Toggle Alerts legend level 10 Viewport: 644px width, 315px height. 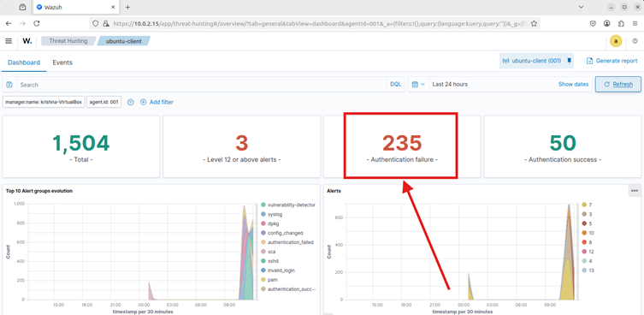pyautogui.click(x=588, y=233)
